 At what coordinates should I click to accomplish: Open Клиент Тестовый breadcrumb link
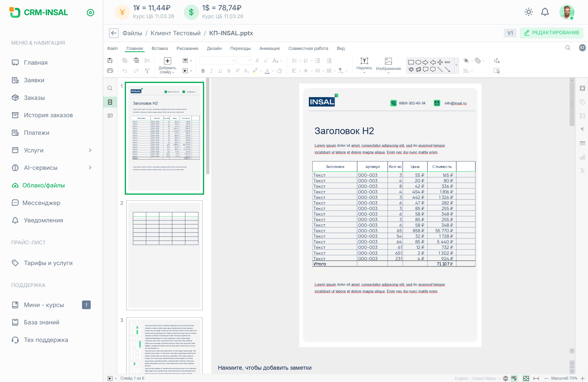click(175, 33)
